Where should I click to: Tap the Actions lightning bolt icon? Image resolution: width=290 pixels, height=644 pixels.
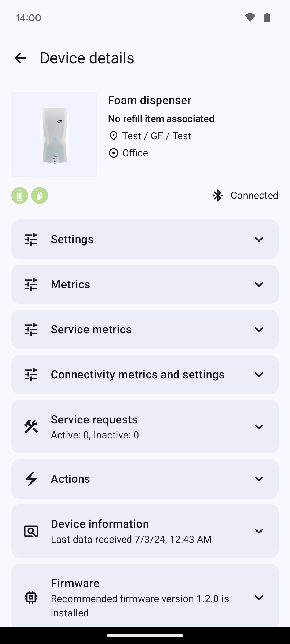point(31,479)
